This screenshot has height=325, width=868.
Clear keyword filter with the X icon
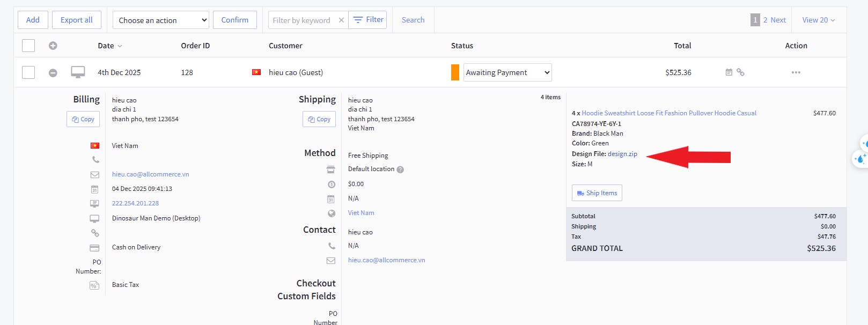coord(341,20)
